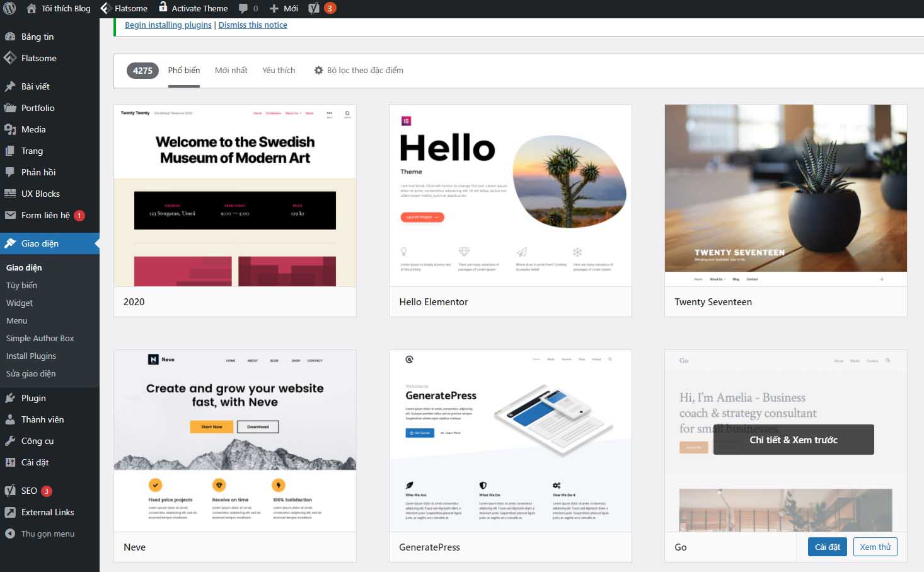The width and height of the screenshot is (924, 572).
Task: Click the 4275 theme count badge
Action: 142,71
